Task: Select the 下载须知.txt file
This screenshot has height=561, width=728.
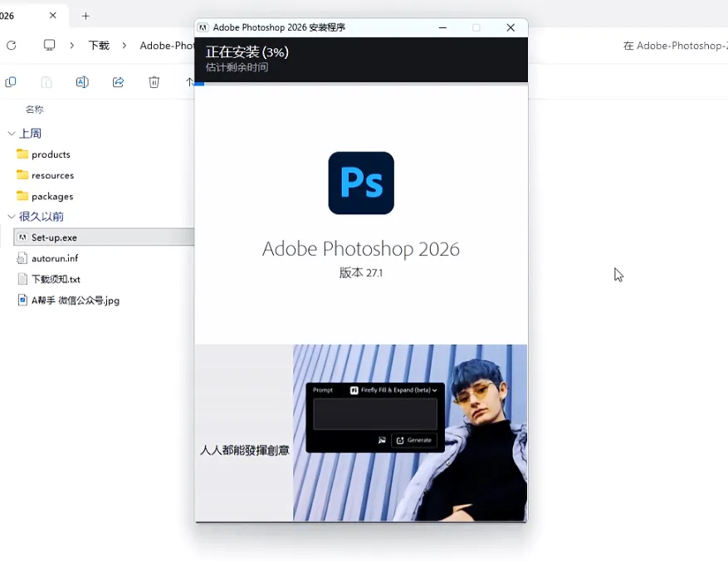Action: tap(56, 279)
